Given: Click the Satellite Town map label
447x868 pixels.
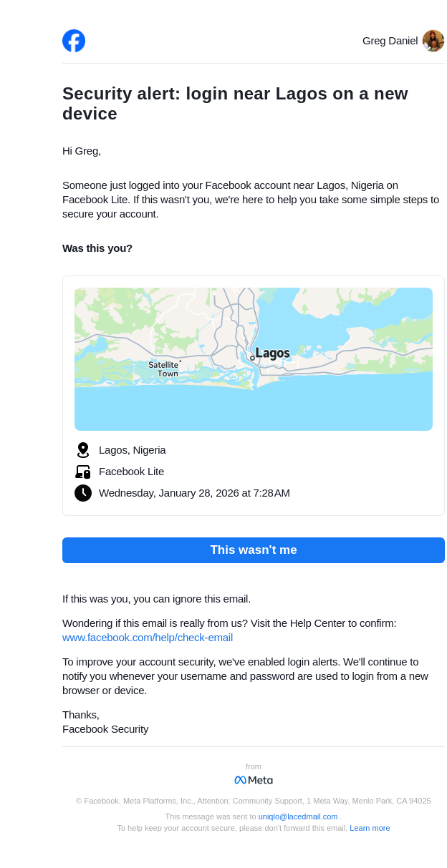Looking at the screenshot, I should (x=164, y=369).
